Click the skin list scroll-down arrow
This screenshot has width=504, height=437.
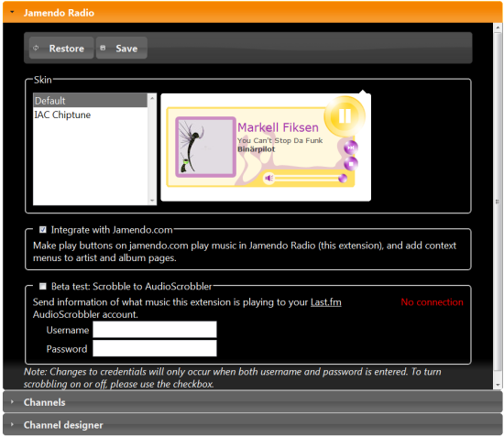click(x=152, y=201)
